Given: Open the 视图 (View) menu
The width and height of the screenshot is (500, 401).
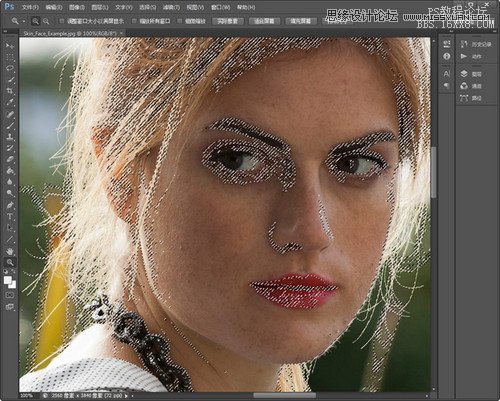Looking at the screenshot, I should tap(195, 7).
